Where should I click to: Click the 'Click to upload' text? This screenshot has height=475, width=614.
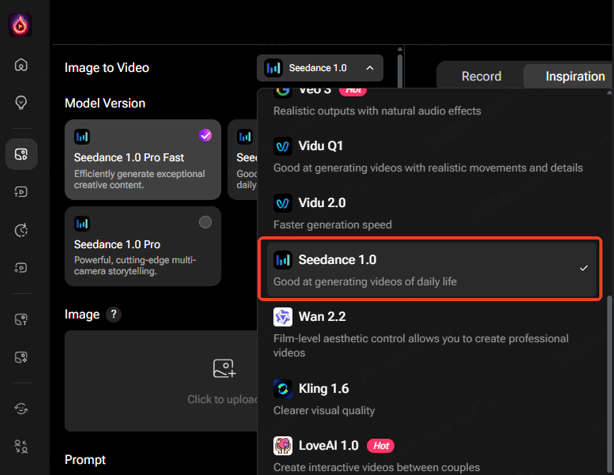pyautogui.click(x=222, y=399)
